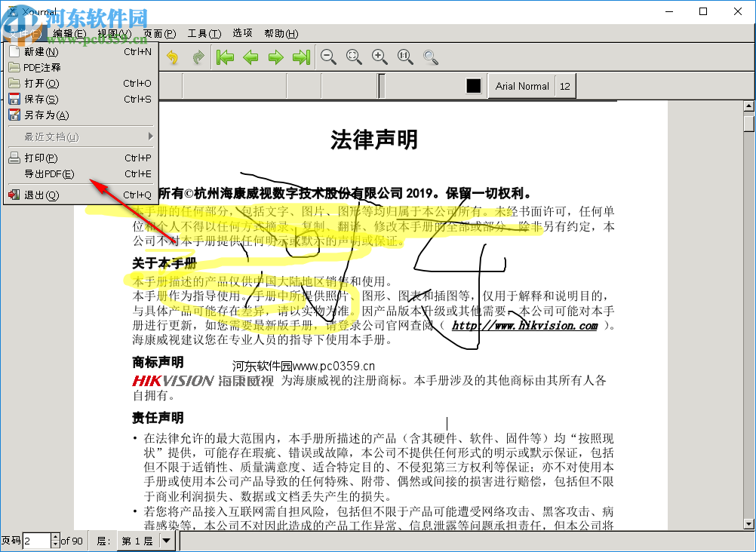Go to the next page icon
The height and width of the screenshot is (552, 756).
(275, 57)
